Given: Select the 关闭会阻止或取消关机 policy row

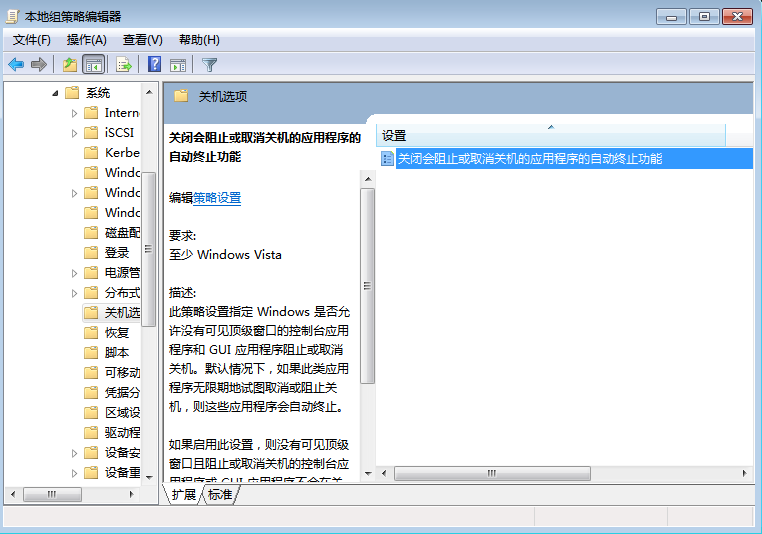Looking at the screenshot, I should [x=566, y=158].
